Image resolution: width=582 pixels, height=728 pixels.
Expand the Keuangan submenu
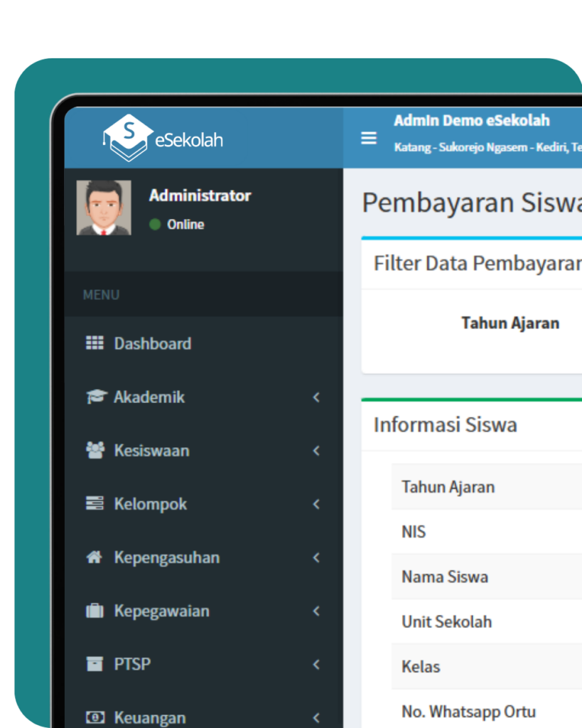[316, 717]
